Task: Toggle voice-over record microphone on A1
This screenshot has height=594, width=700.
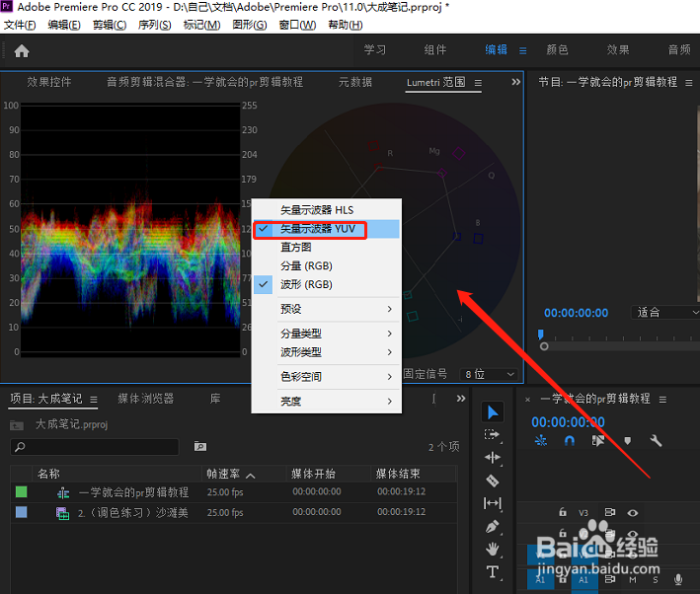Action: (678, 579)
